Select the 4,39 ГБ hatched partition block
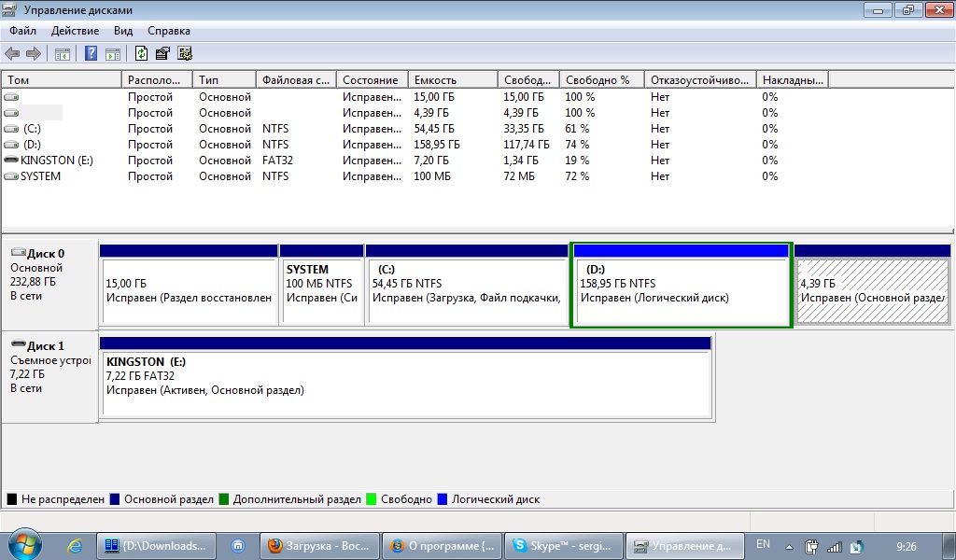Screen dimensions: 956x560 [872, 285]
